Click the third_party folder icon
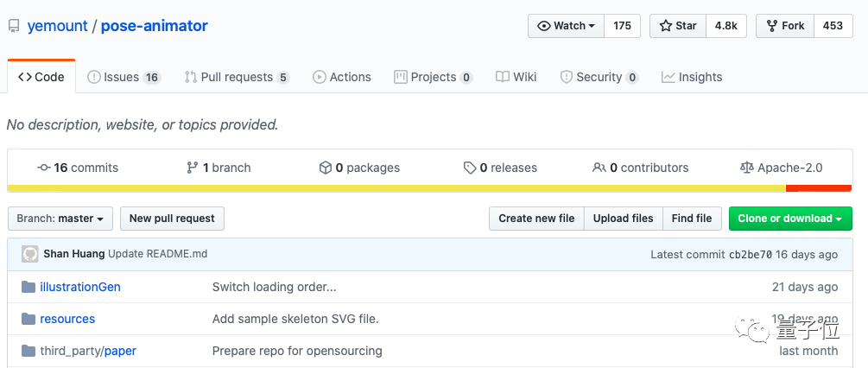Screen dimensions: 868x368 (29, 351)
